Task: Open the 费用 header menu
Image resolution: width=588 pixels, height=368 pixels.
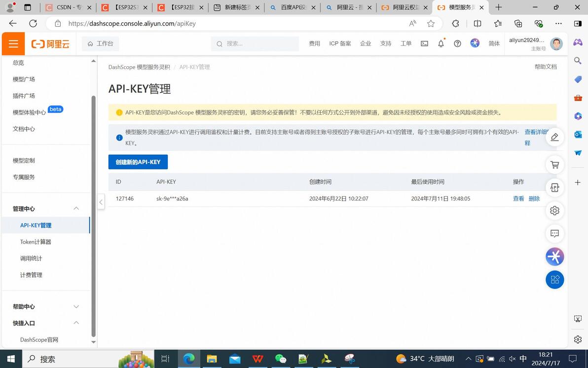Action: [x=314, y=43]
